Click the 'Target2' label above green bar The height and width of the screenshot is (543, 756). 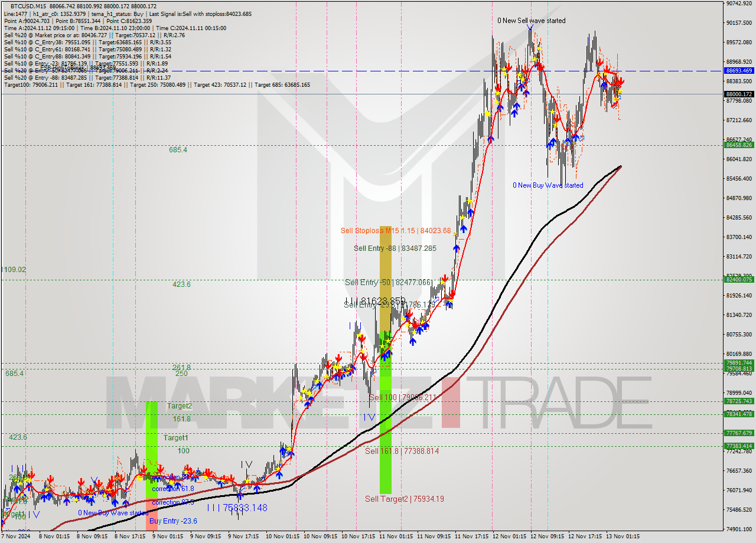pyautogui.click(x=179, y=406)
